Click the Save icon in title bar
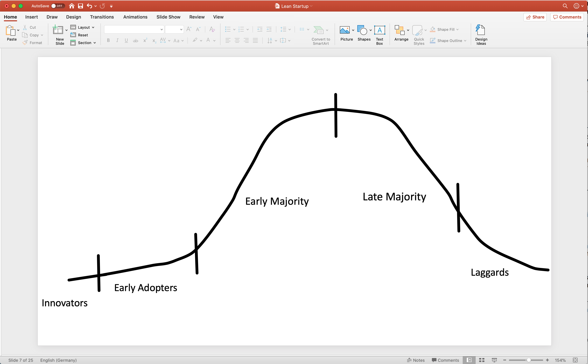The image size is (588, 364). tap(80, 6)
